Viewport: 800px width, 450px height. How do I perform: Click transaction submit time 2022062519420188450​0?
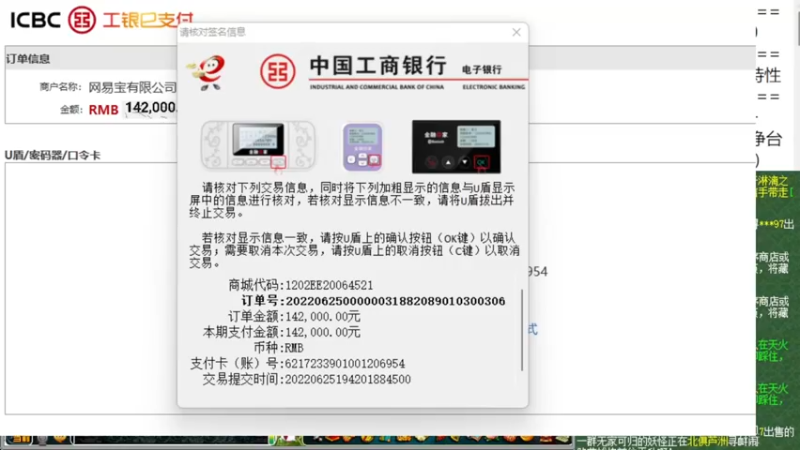347,380
